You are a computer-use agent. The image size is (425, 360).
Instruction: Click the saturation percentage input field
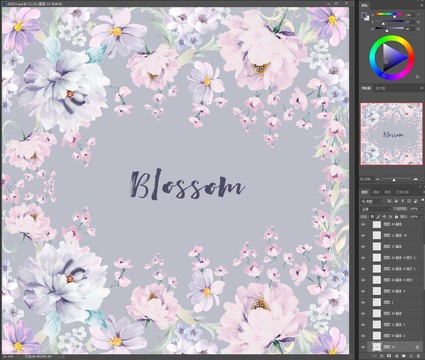click(x=411, y=22)
